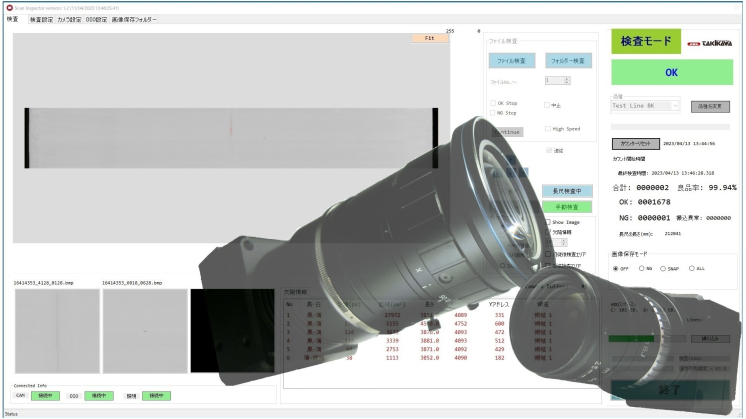The height and width of the screenshot is (419, 746).
Task: Open the 欠陥情報 tab above the defect table
Action: pos(295,292)
